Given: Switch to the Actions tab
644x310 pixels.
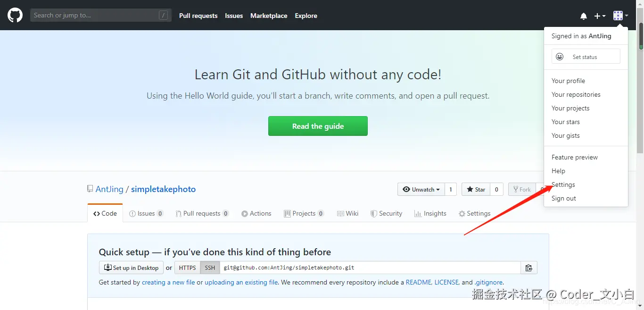Looking at the screenshot, I should [256, 213].
